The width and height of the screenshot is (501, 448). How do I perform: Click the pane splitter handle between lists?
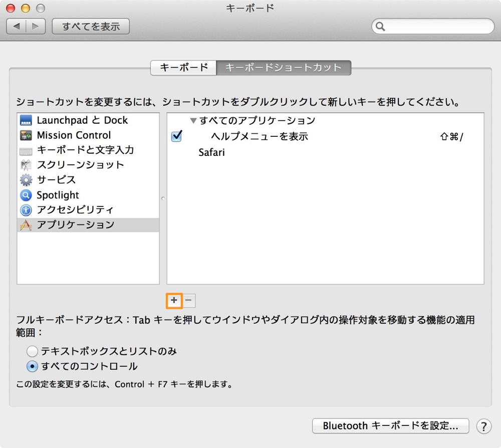[x=163, y=198]
